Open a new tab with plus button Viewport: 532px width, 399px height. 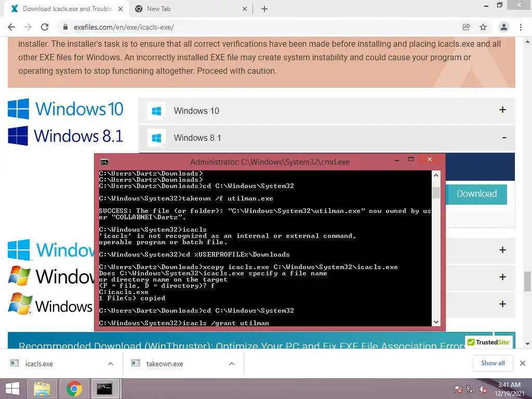tap(264, 9)
